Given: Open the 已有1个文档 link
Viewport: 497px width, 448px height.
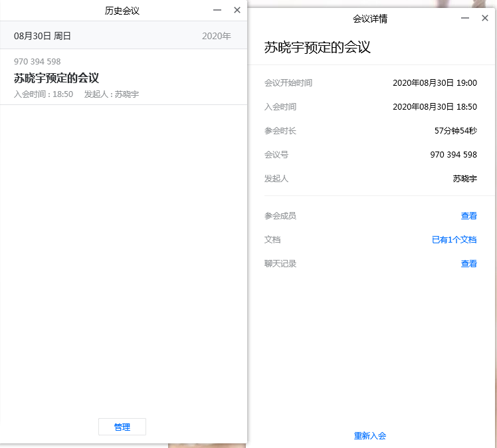Looking at the screenshot, I should point(454,240).
